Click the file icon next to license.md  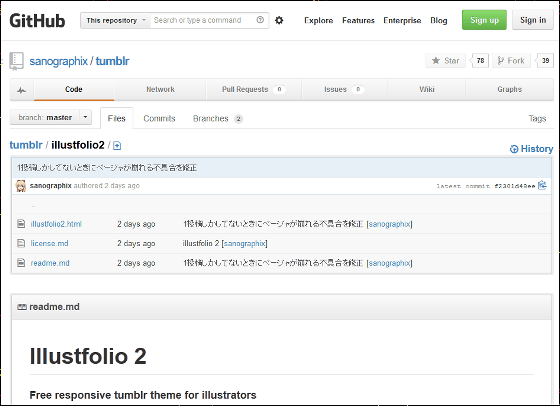coord(21,244)
